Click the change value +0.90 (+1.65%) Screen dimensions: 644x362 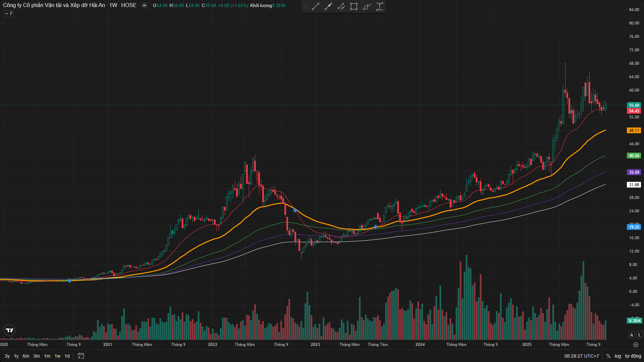233,6
